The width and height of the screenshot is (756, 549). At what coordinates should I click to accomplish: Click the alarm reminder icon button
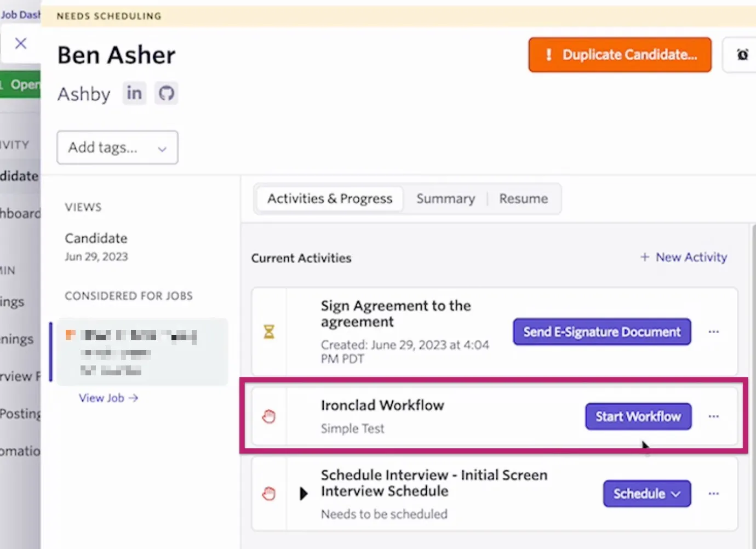[742, 55]
